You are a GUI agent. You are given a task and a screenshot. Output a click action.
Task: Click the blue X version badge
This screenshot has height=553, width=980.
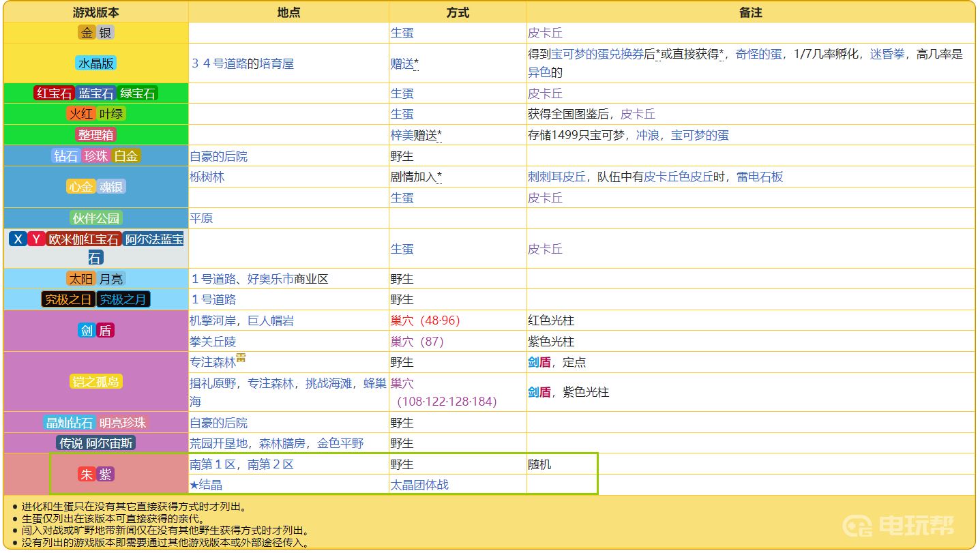[x=18, y=239]
